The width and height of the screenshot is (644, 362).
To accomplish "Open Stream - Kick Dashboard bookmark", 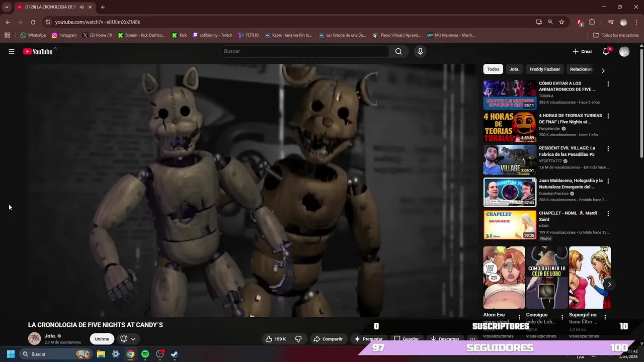I will pos(141,35).
